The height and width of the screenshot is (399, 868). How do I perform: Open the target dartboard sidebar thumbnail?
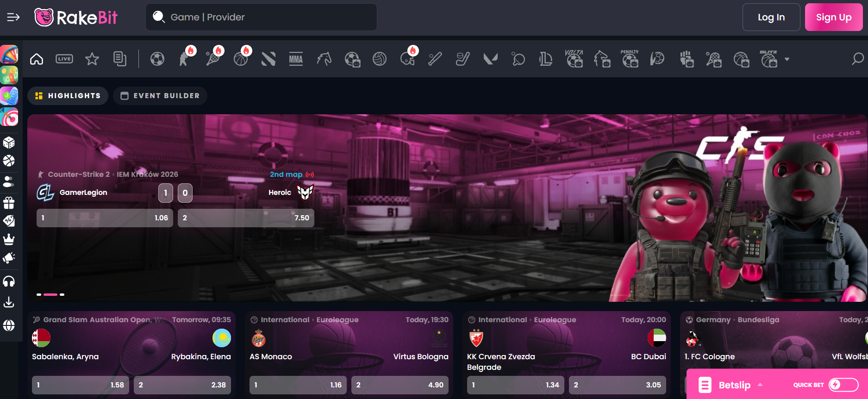tap(9, 117)
